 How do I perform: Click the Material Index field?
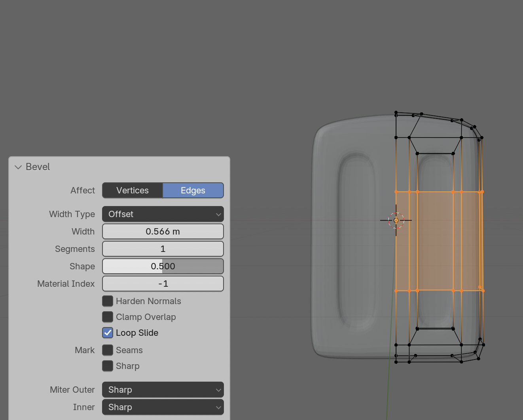[163, 284]
